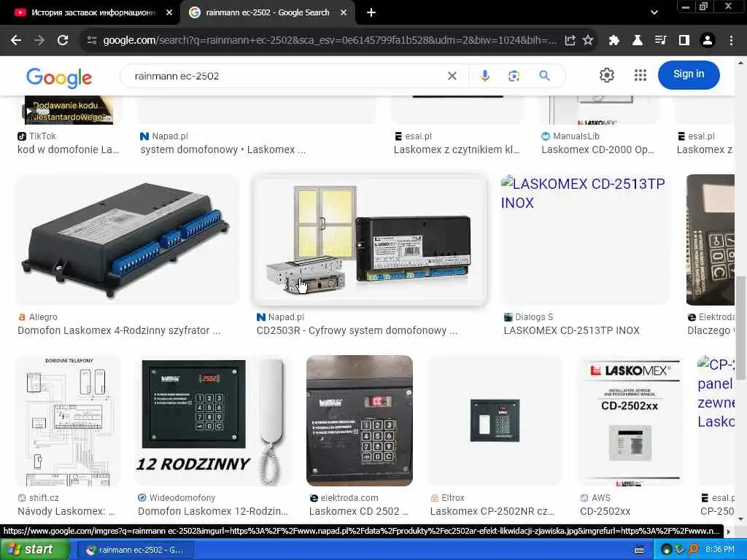Toggle the browser side panel
Screen dimensions: 747x560
[x=684, y=41]
